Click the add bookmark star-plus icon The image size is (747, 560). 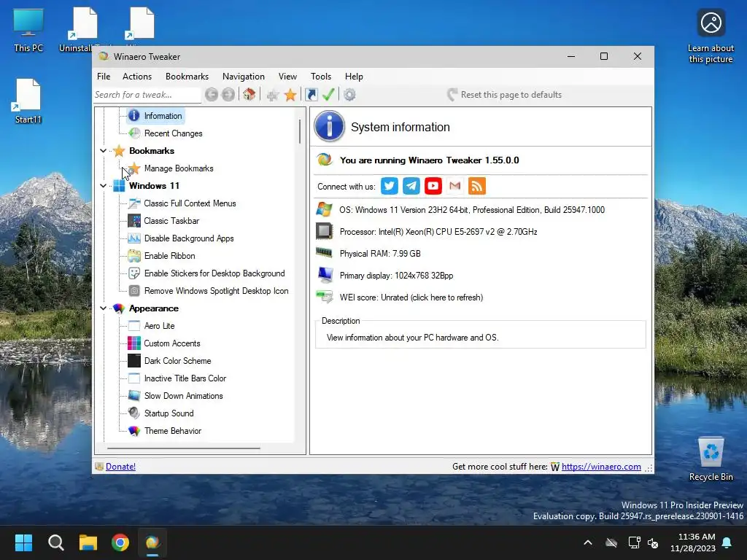coord(273,95)
